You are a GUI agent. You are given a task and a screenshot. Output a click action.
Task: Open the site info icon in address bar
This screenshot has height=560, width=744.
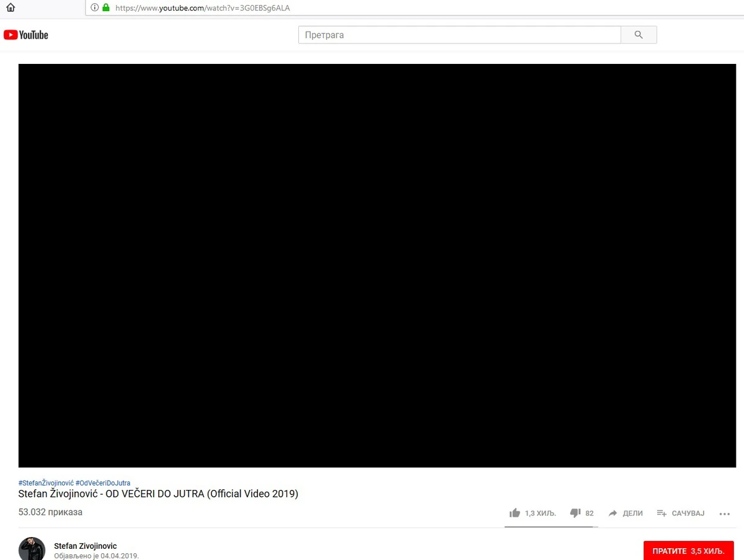(94, 8)
